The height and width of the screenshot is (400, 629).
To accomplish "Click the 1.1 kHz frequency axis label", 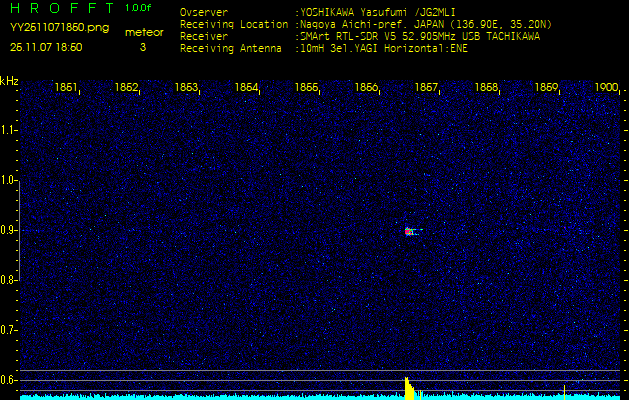I will [x=9, y=130].
